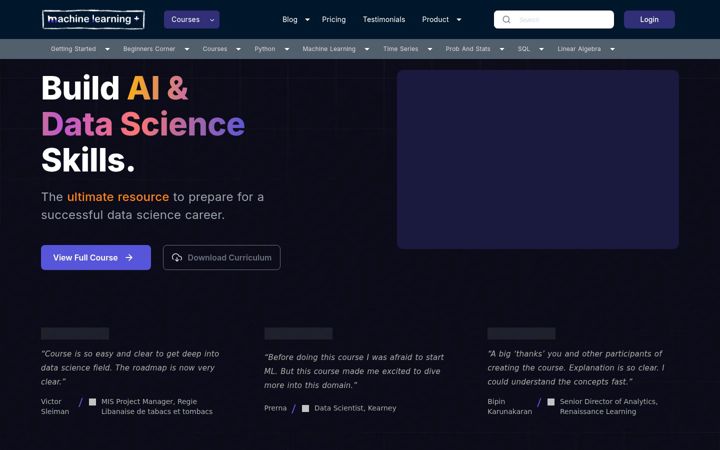Click the hero video placeholder panel

pos(538,159)
